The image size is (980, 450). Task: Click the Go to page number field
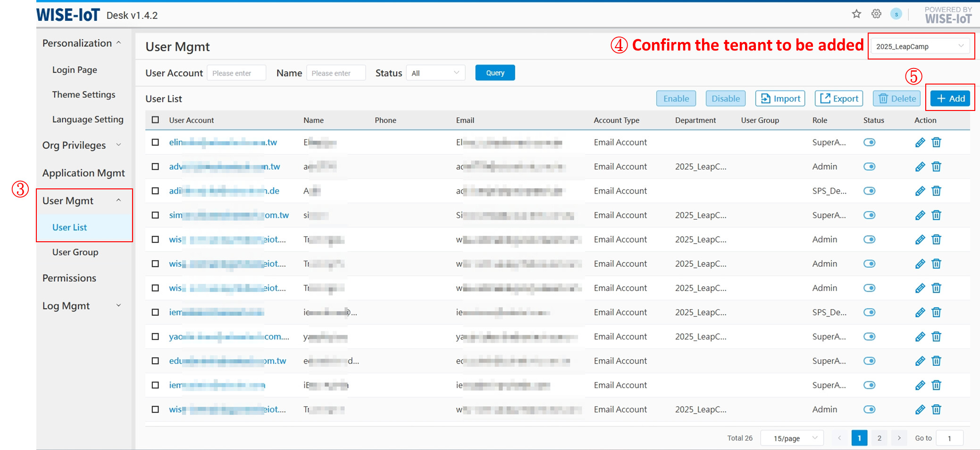pos(949,438)
